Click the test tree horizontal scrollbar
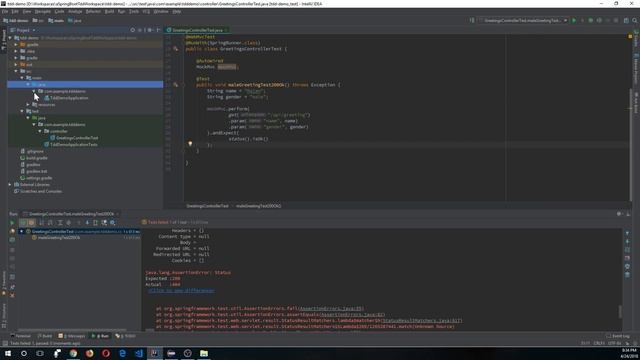This screenshot has height=360, width=640. click(73, 329)
